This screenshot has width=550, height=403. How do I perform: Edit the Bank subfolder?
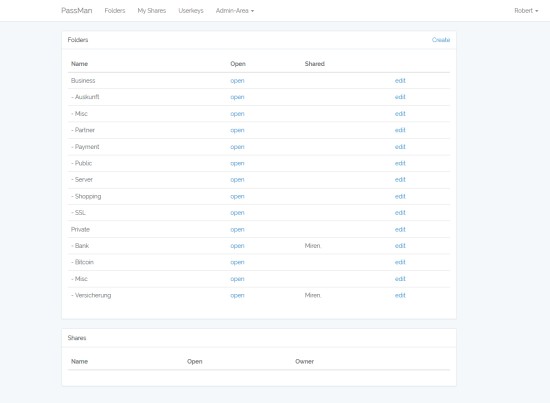click(x=400, y=246)
